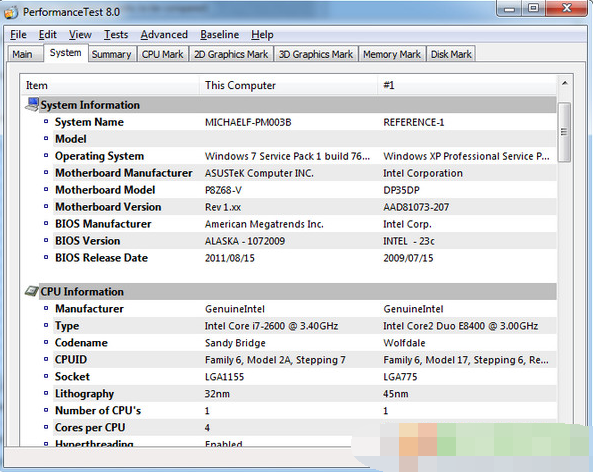Image resolution: width=593 pixels, height=472 pixels.
Task: Click the vertical scrollbar thumb
Action: [x=564, y=132]
